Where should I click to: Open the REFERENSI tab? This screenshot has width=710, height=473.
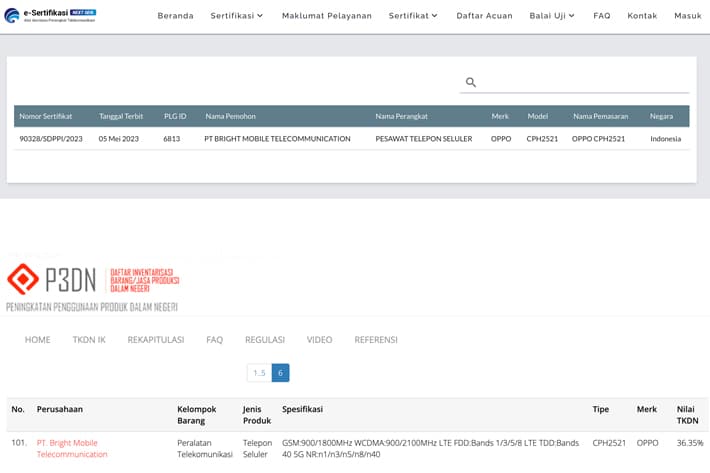[x=376, y=340]
